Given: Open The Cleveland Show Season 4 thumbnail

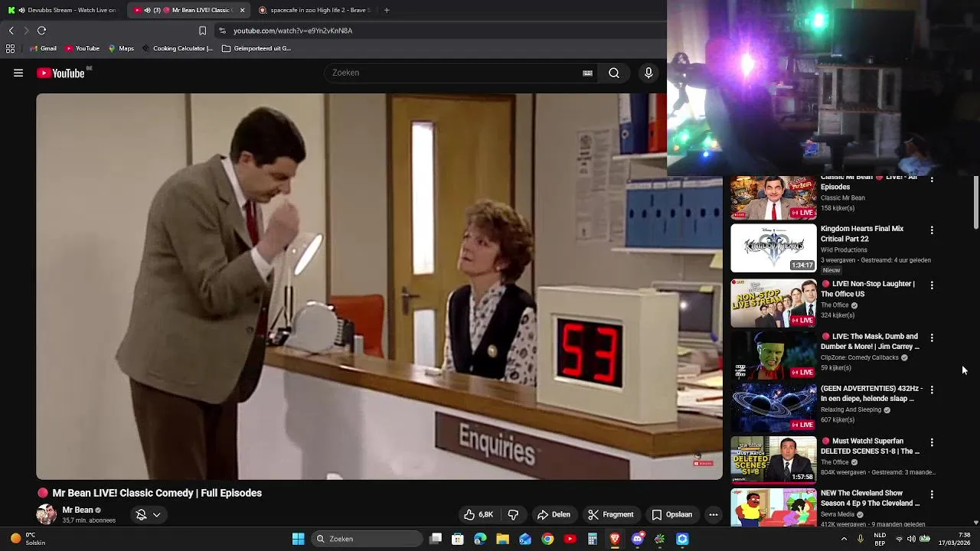Looking at the screenshot, I should pyautogui.click(x=773, y=507).
